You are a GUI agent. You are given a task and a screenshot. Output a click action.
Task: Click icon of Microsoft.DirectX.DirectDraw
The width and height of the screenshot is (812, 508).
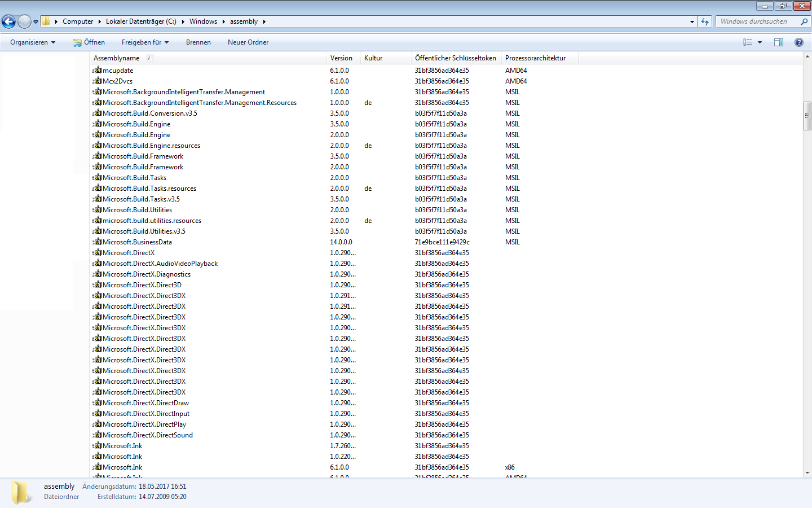coord(97,403)
